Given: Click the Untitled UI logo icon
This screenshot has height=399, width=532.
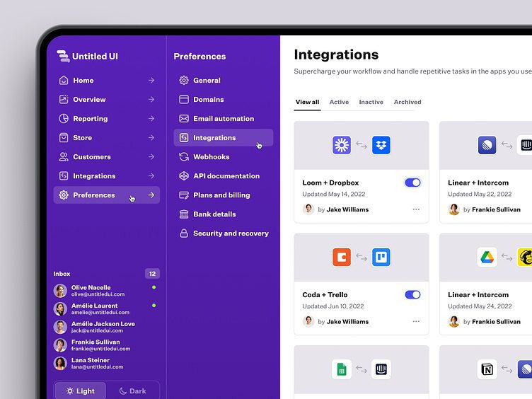Looking at the screenshot, I should (64, 57).
